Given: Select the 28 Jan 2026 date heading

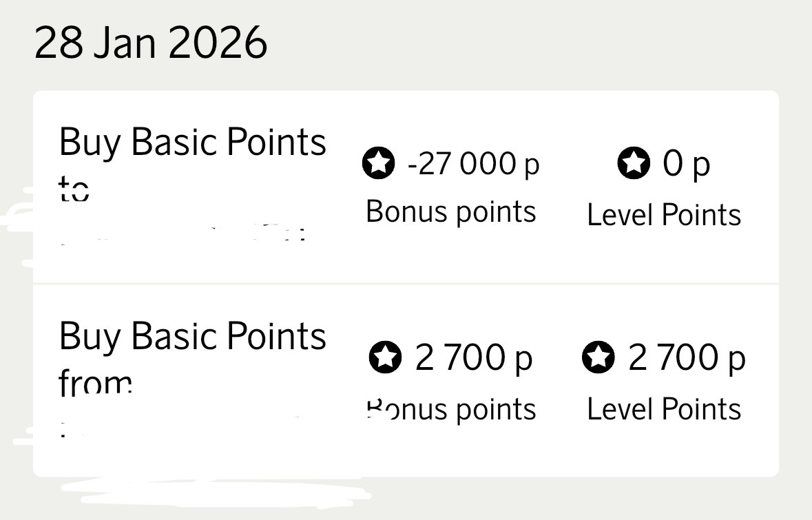Looking at the screenshot, I should (151, 43).
